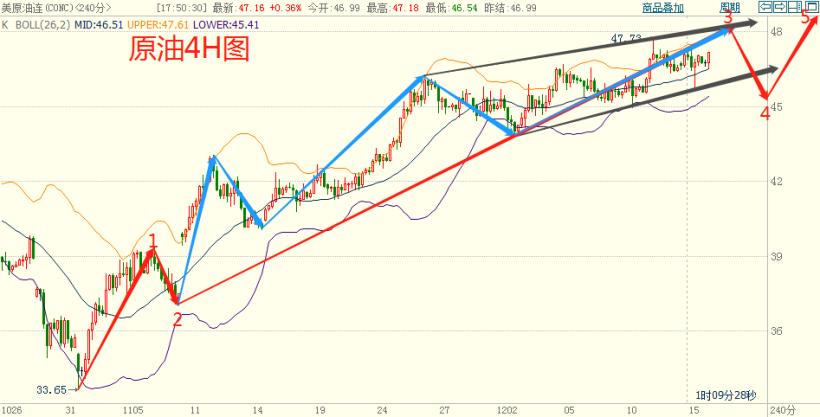Click the 1105 date on time axis

pos(132,410)
